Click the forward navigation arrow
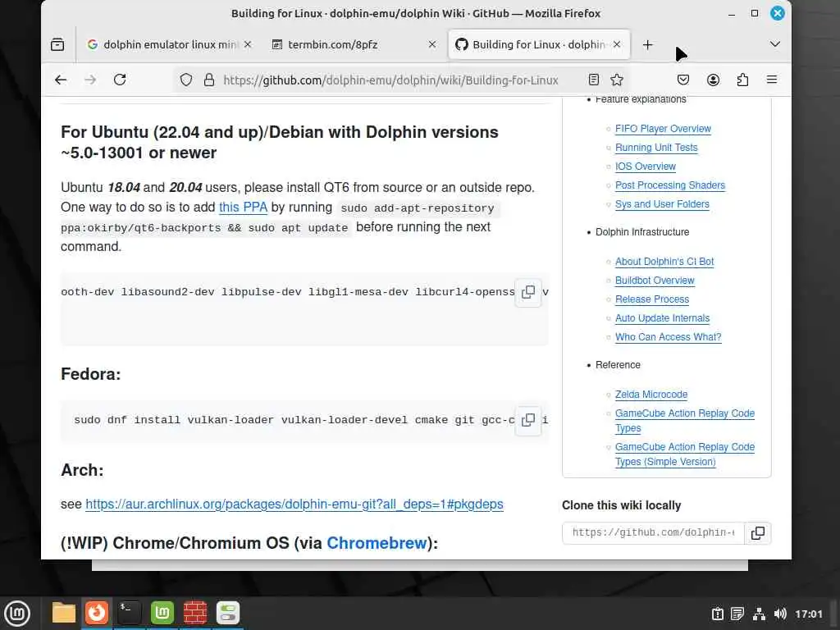The image size is (840, 630). (x=90, y=80)
